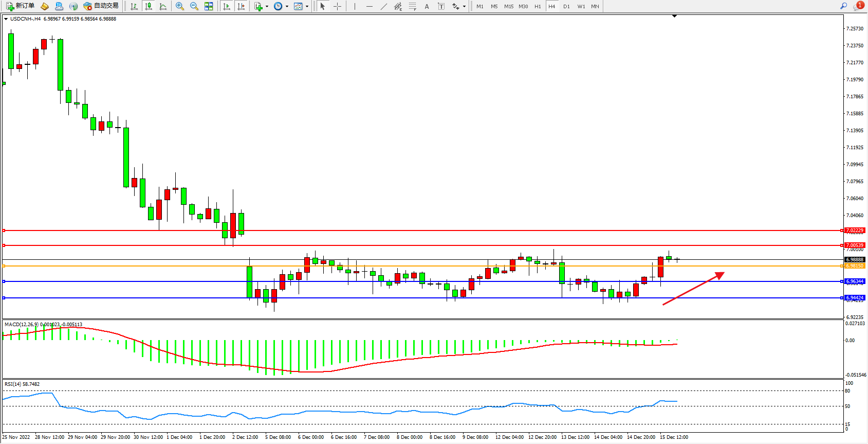
Task: Switch chart to candlestick display
Action: (x=149, y=6)
